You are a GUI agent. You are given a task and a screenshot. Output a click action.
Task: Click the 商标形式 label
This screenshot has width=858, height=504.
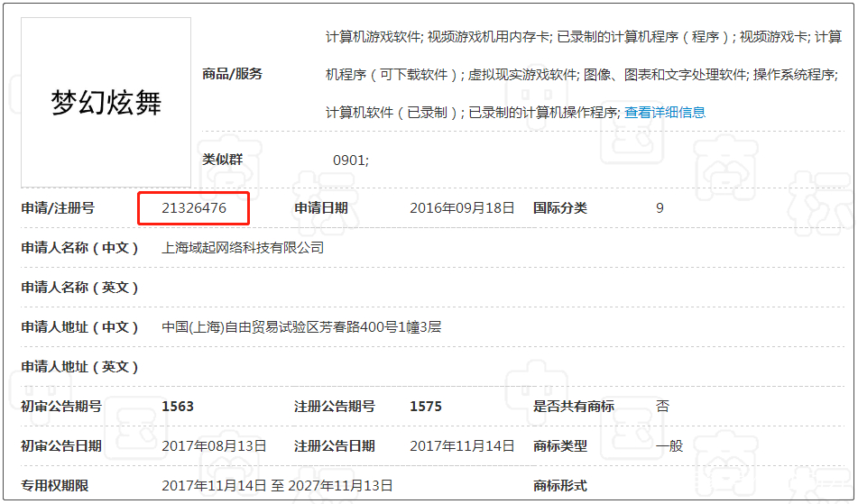click(559, 485)
